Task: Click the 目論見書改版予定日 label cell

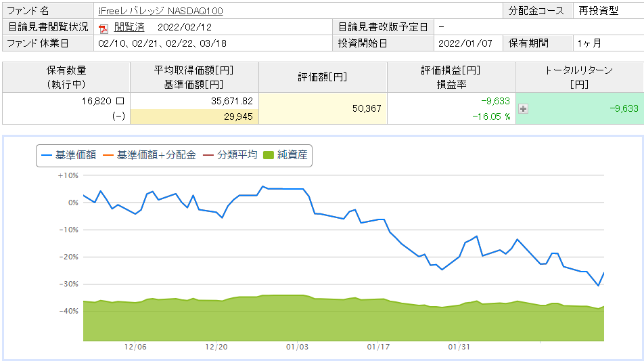Action: pos(383,27)
